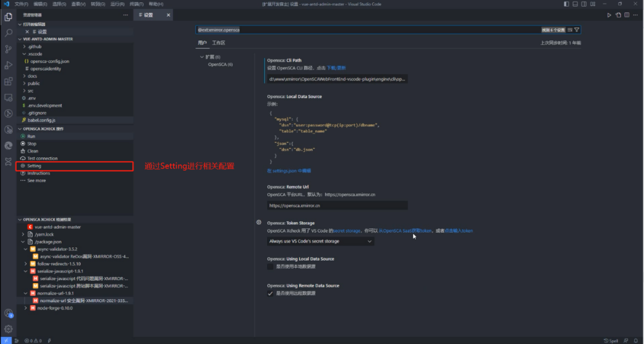The image size is (644, 344).
Task: Open the OpenSCA Xcheck activity bar icon
Action: [8, 162]
